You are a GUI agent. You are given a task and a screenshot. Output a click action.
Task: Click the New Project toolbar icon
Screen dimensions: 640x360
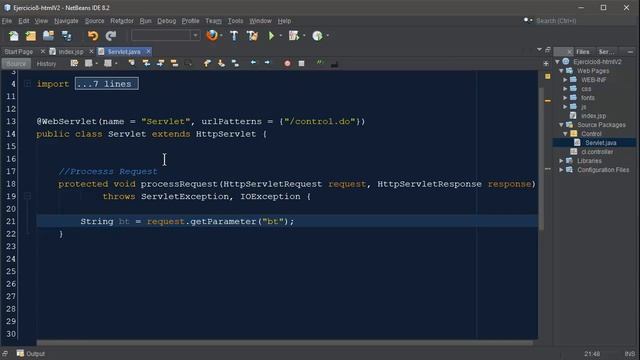pos(31,36)
